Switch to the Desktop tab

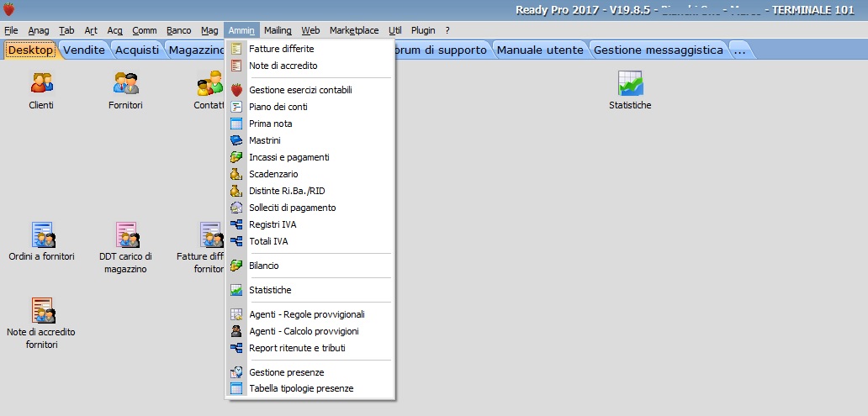(x=31, y=50)
